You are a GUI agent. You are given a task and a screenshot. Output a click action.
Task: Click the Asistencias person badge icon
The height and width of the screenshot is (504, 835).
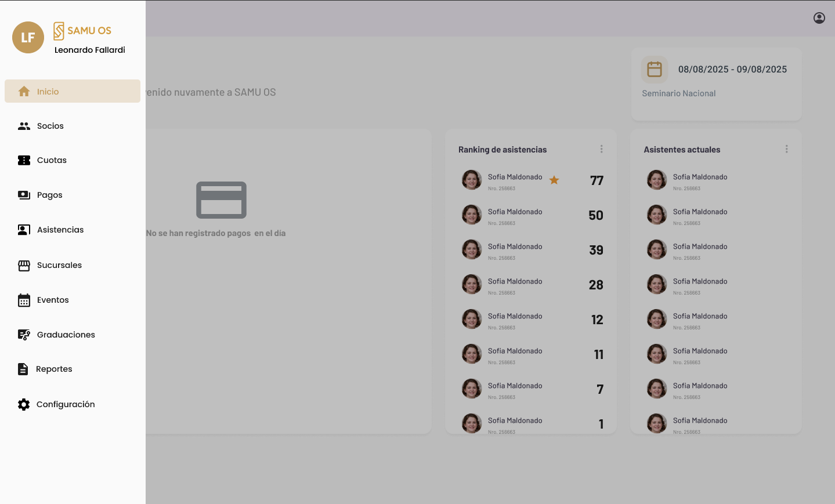(24, 230)
